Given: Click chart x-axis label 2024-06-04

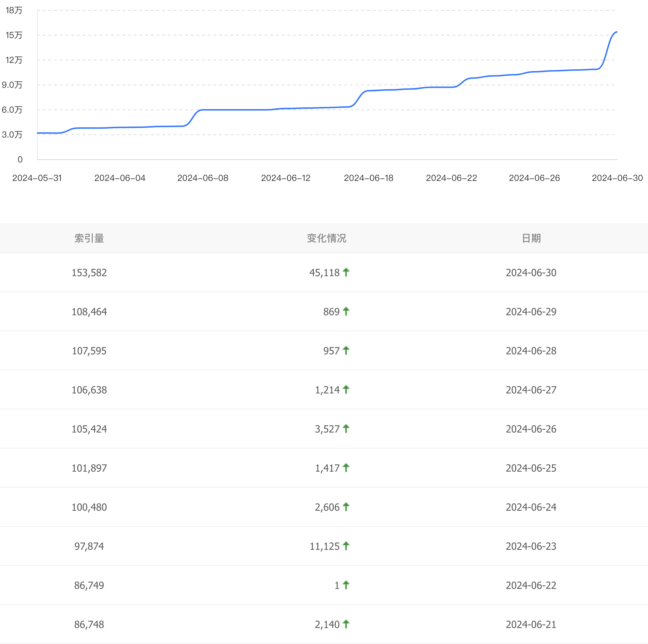Looking at the screenshot, I should click(x=120, y=178).
